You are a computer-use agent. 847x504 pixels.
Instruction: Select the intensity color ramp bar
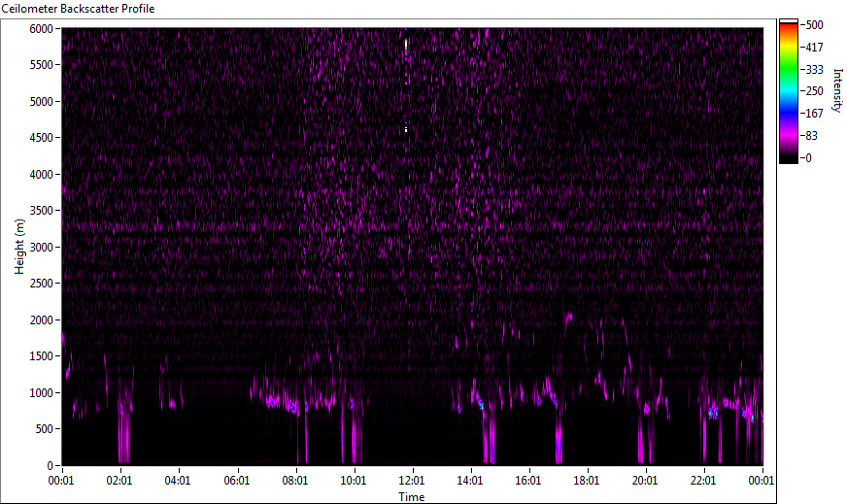[x=788, y=91]
